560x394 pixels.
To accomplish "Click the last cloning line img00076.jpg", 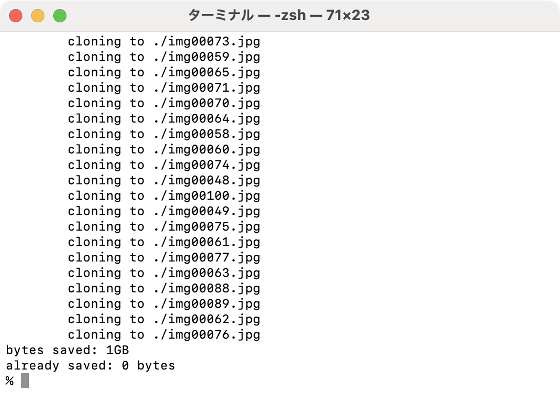I will [x=164, y=335].
